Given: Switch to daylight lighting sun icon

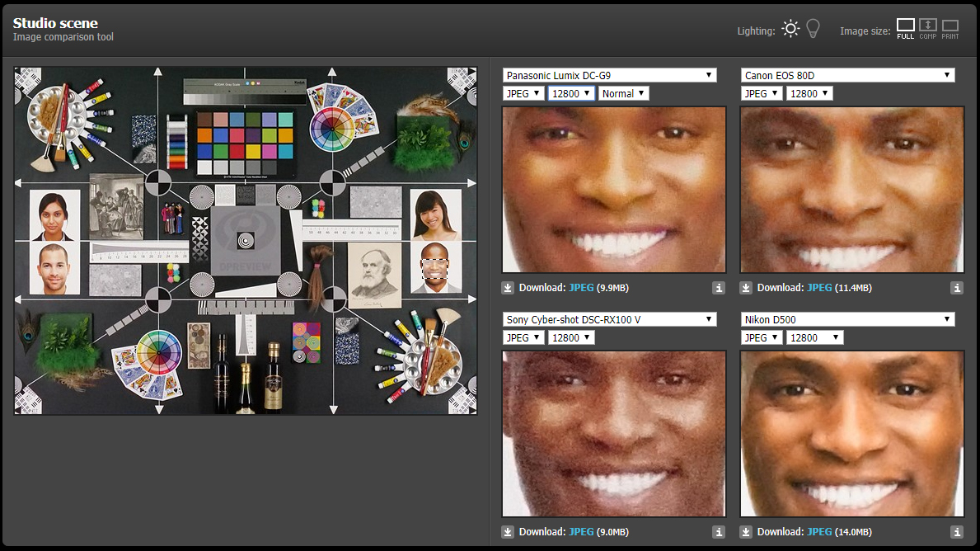Looking at the screenshot, I should 790,29.
